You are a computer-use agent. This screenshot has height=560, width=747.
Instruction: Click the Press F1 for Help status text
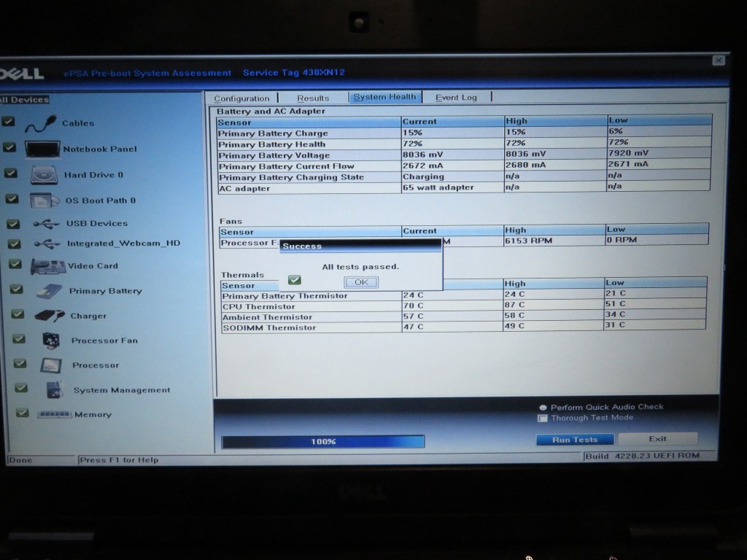click(x=119, y=460)
